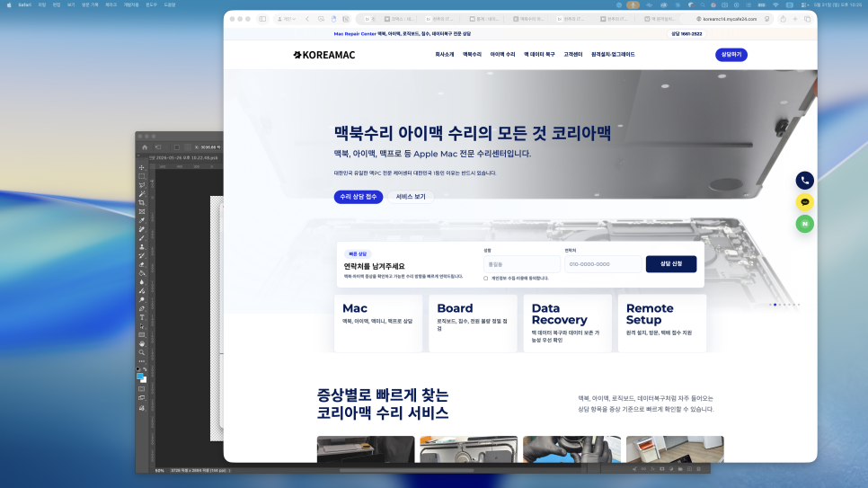Open a new Safari tab with plus

click(x=795, y=19)
